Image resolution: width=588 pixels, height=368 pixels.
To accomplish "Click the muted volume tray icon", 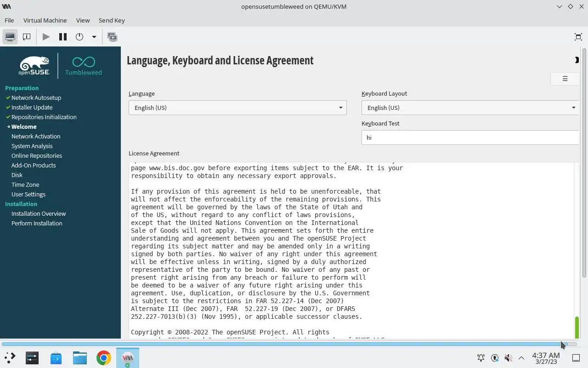I will click(x=508, y=357).
